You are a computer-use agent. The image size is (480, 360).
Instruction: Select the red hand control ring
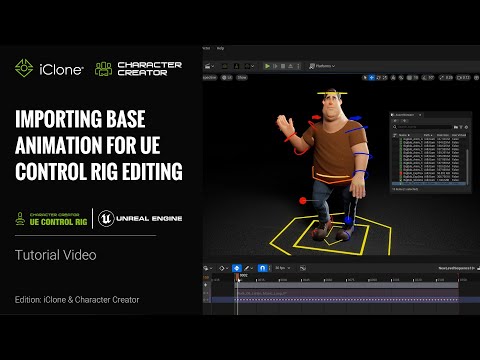tap(290, 137)
